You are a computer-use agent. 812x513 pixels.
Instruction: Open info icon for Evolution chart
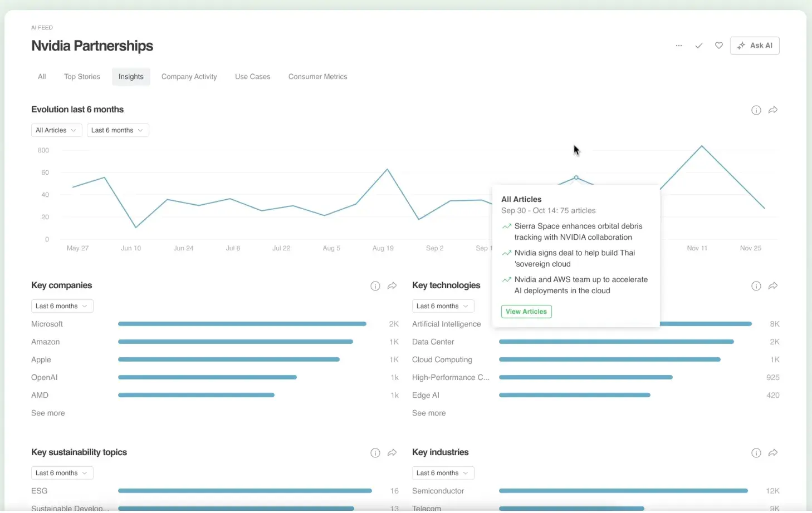pyautogui.click(x=756, y=110)
